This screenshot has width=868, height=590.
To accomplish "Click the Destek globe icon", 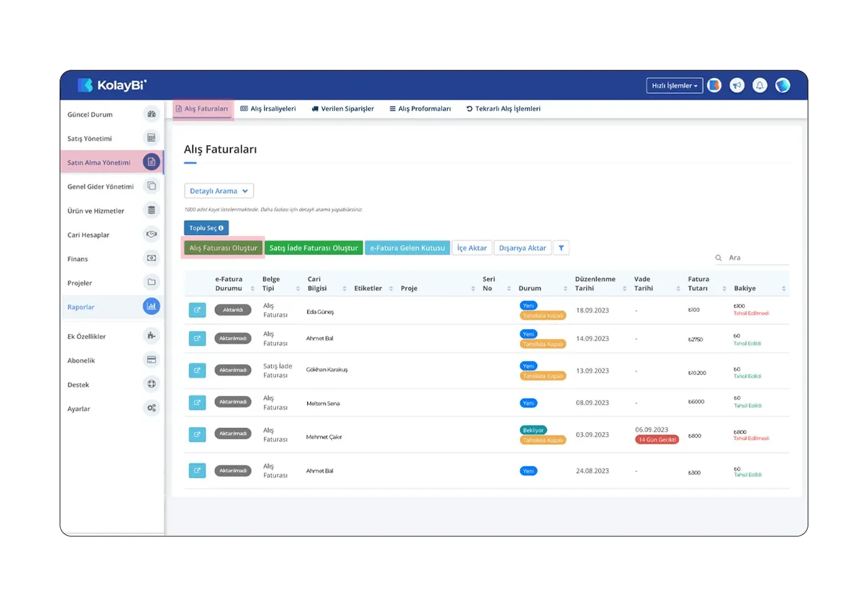I will (x=151, y=384).
